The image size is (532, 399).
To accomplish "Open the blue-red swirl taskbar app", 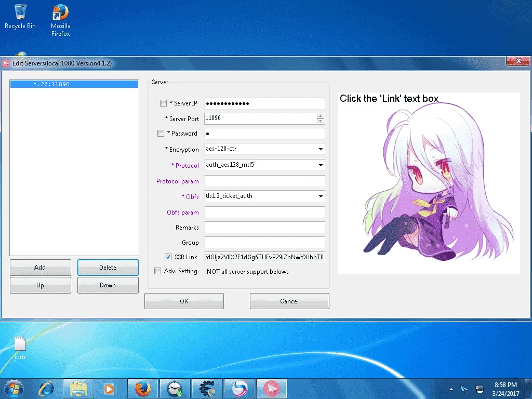I will click(240, 389).
